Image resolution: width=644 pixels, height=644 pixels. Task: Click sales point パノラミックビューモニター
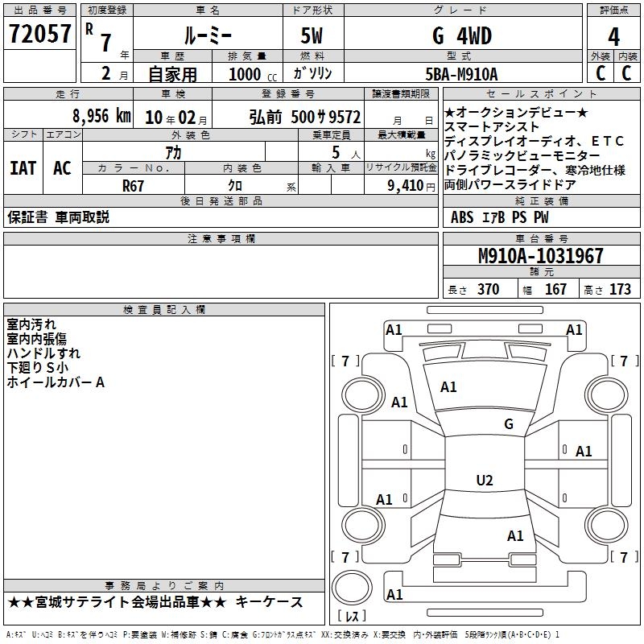(x=522, y=155)
